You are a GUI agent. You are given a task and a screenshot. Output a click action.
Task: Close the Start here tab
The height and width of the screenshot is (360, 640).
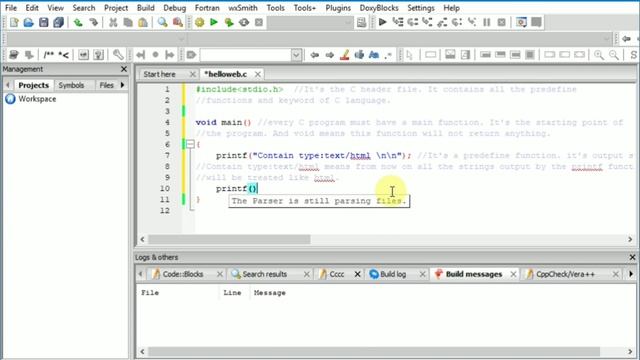pos(193,74)
